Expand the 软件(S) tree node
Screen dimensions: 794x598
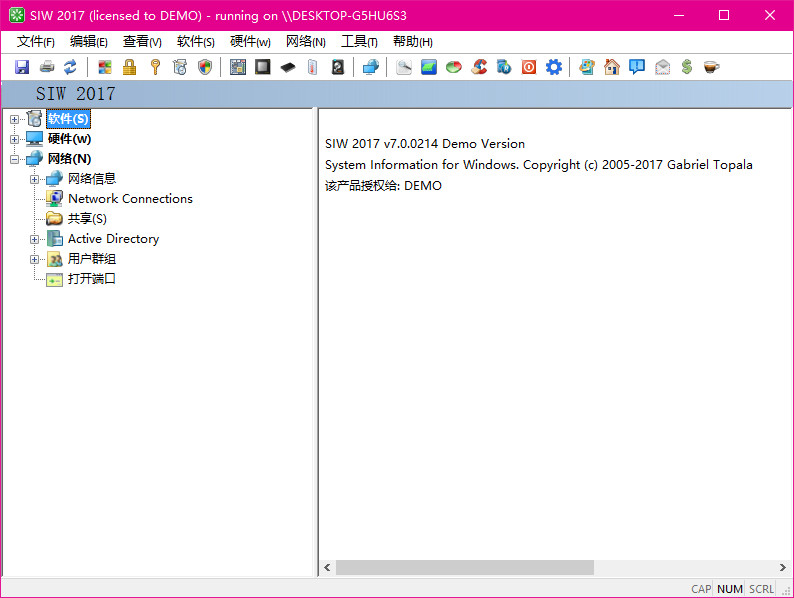(x=14, y=119)
